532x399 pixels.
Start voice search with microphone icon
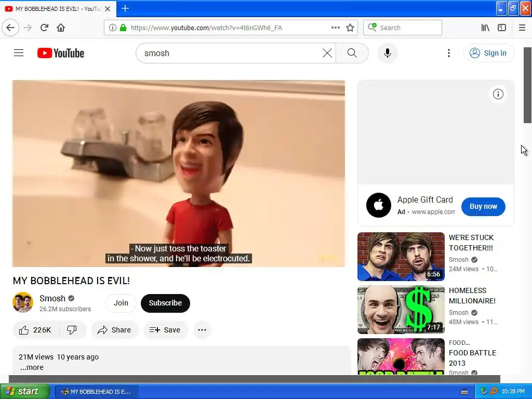[x=388, y=53]
